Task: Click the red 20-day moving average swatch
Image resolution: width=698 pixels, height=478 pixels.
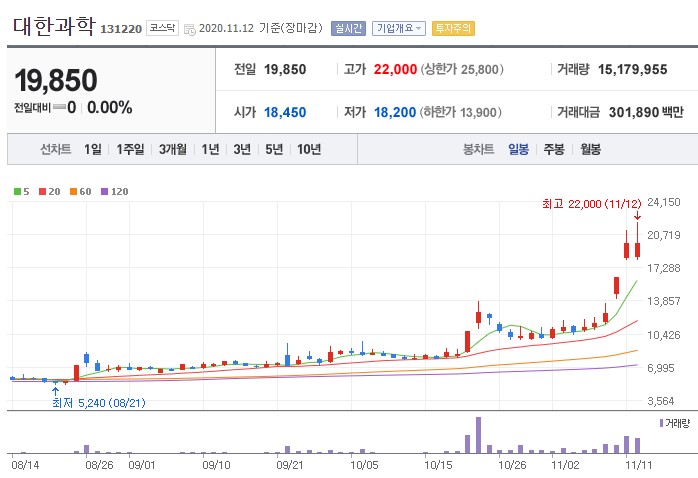Action: (43, 191)
